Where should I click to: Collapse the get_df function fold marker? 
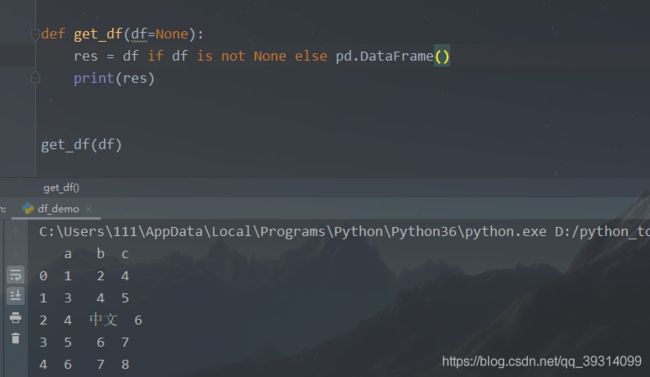click(35, 34)
